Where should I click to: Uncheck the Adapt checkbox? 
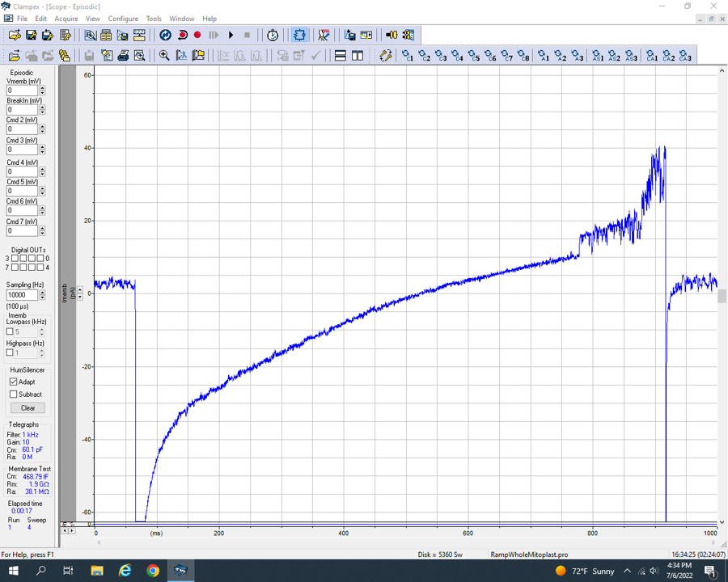point(13,382)
